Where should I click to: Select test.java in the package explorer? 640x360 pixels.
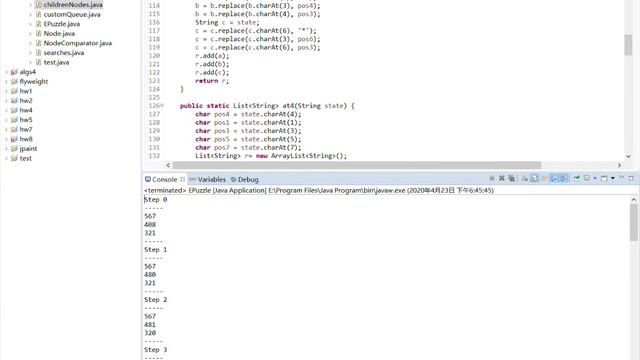click(x=56, y=62)
